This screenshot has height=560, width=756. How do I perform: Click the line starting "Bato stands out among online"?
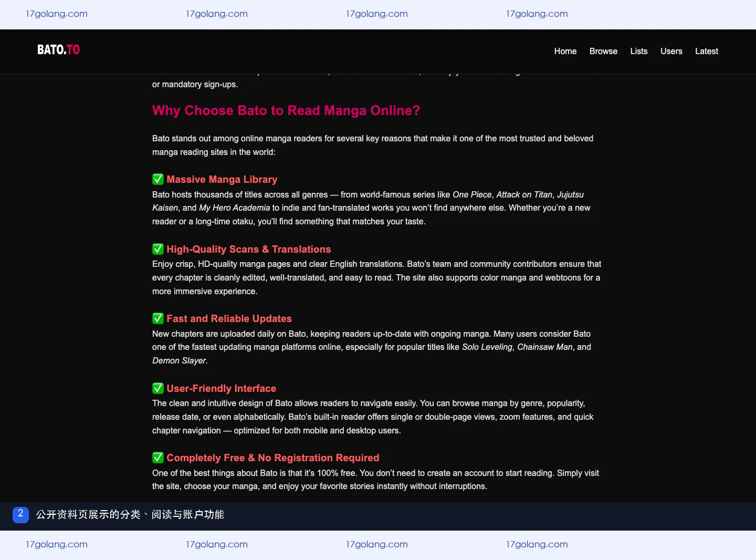tap(373, 139)
